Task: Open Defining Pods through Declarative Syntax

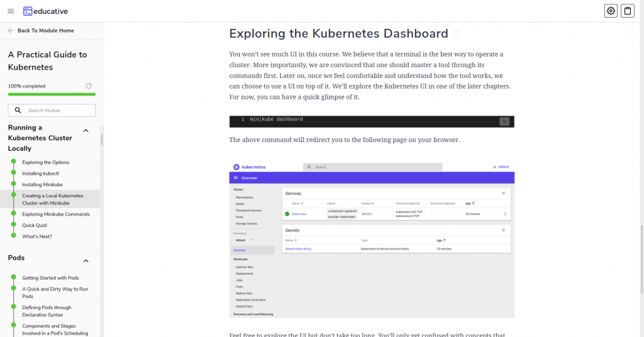Action: 47,311
